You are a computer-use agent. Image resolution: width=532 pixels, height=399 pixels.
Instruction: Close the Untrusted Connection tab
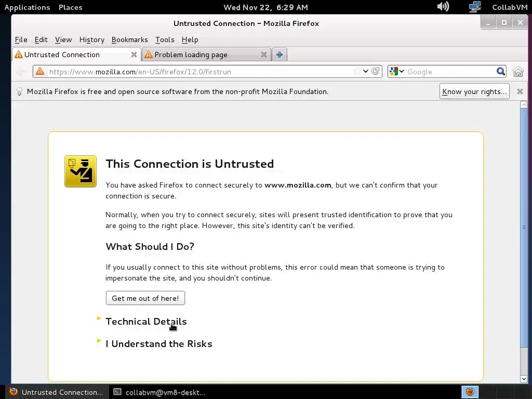coord(134,55)
